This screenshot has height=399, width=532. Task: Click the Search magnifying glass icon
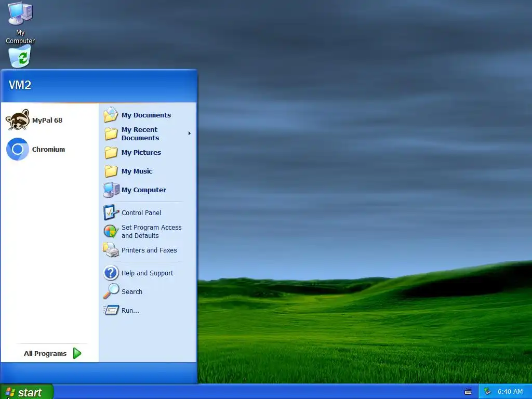click(x=111, y=291)
